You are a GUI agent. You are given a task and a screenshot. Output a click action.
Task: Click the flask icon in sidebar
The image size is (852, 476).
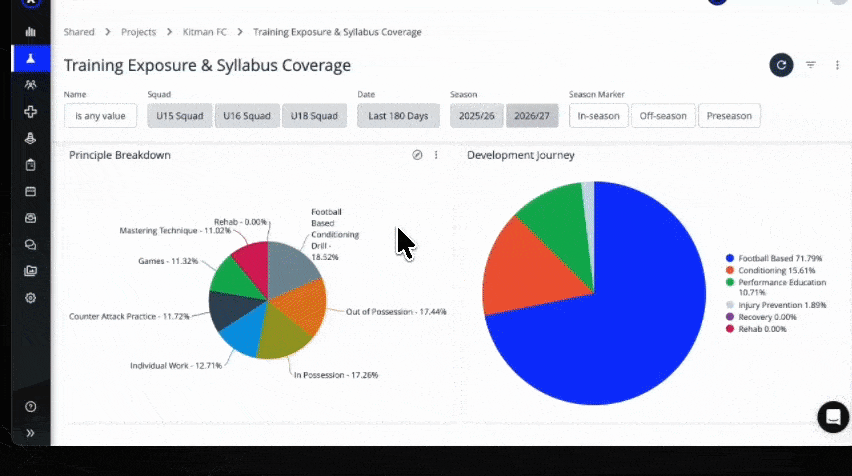[30, 59]
